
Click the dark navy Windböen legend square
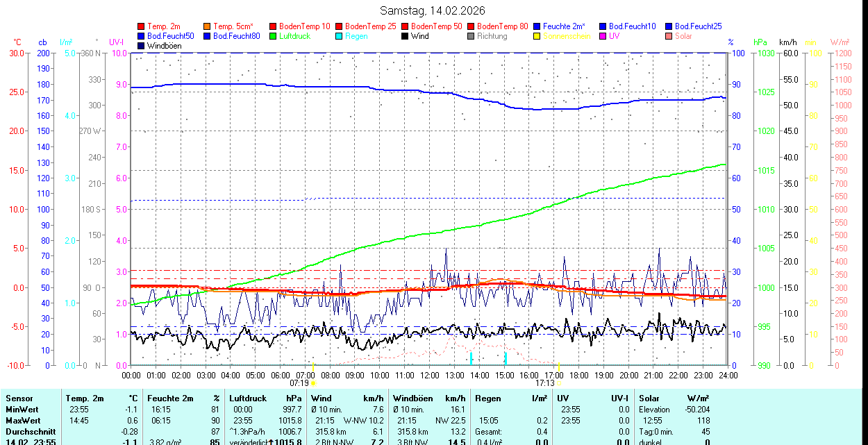pyautogui.click(x=142, y=46)
